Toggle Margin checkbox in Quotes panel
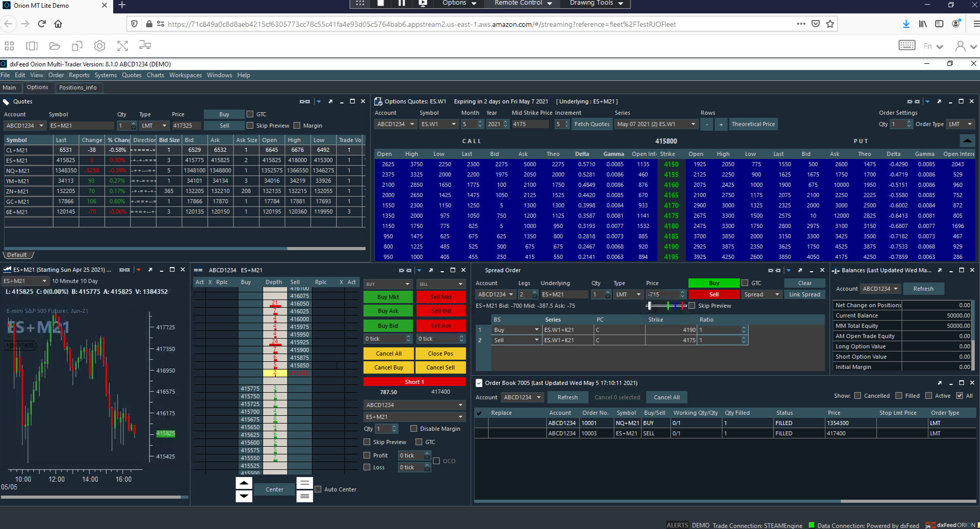Screen dimensions: 980x529 coord(297,126)
